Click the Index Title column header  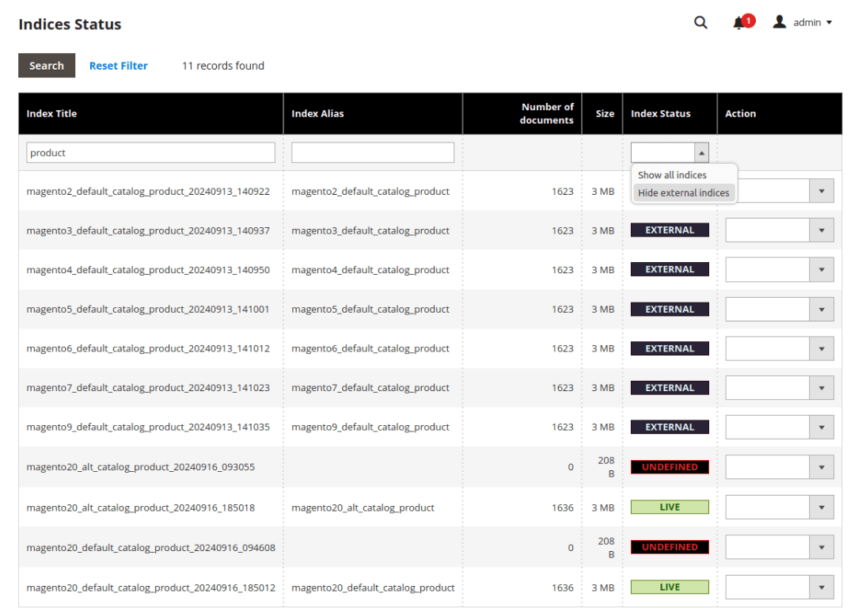[x=52, y=114]
